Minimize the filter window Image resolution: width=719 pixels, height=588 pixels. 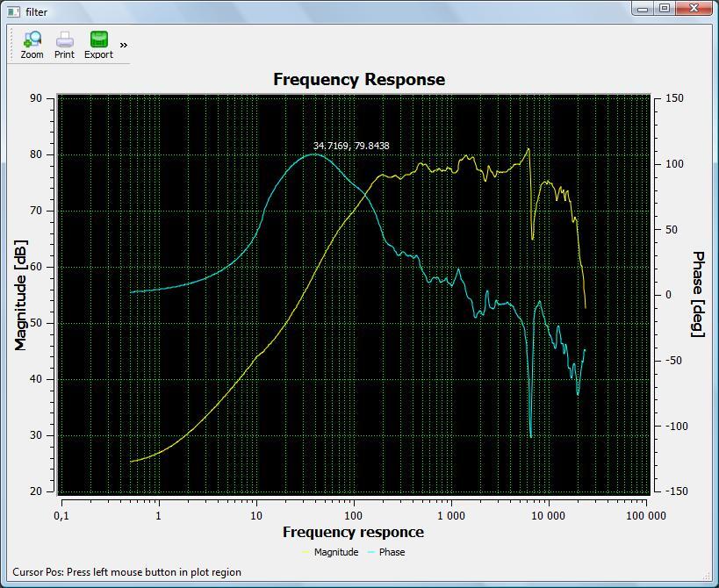(x=644, y=9)
